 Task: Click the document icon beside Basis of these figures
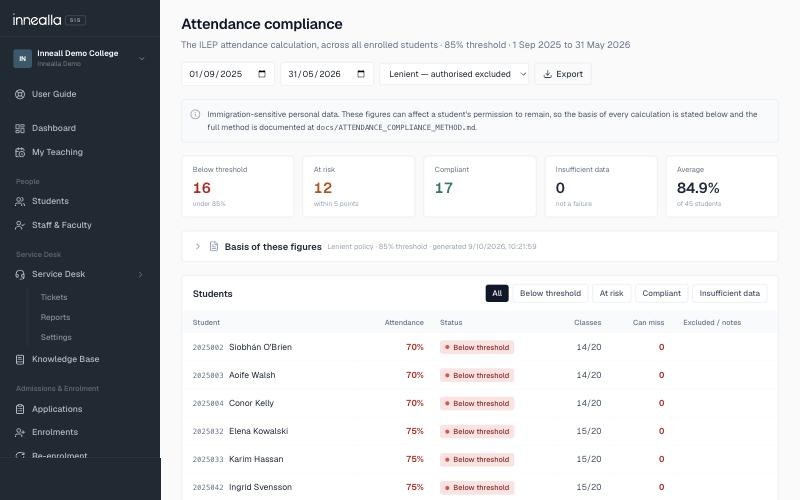pyautogui.click(x=214, y=246)
